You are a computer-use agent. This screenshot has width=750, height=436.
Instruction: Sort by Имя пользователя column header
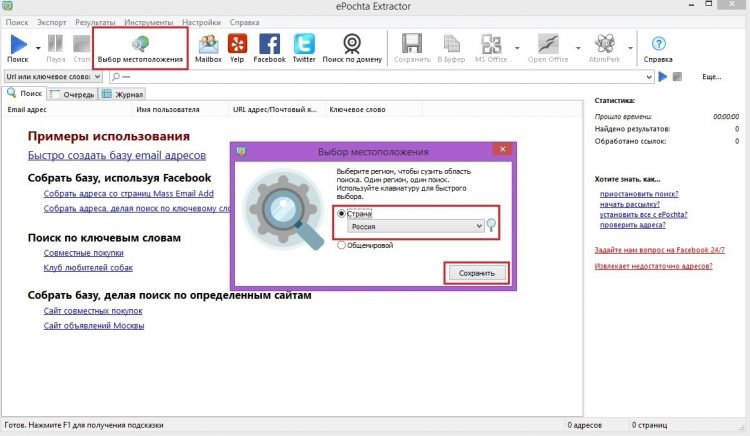point(180,109)
